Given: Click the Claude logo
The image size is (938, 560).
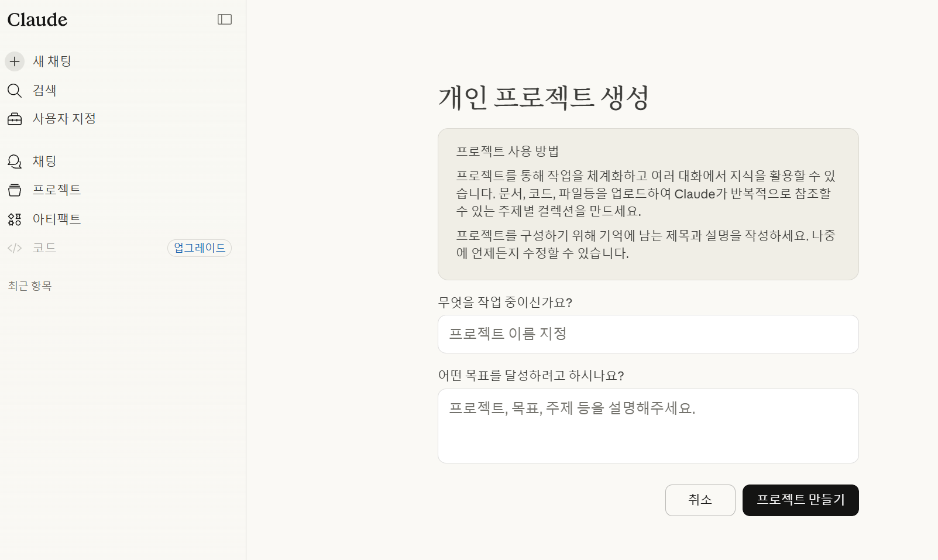Looking at the screenshot, I should (x=37, y=19).
